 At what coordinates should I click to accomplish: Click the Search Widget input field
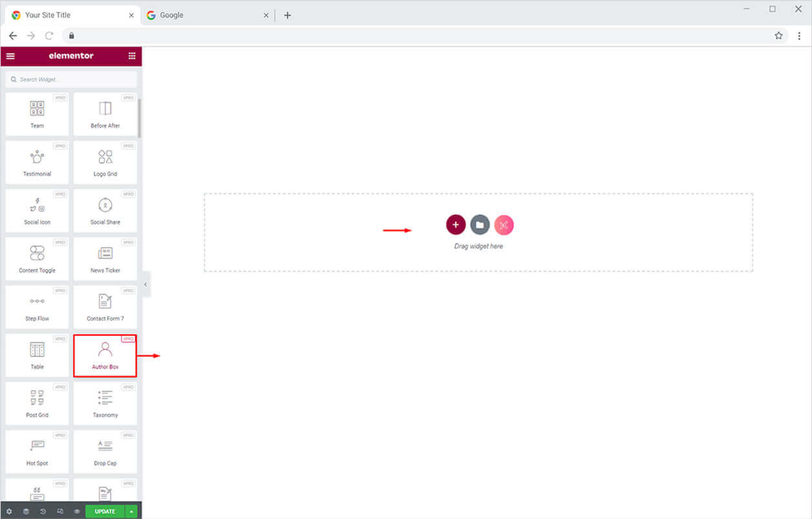[x=71, y=79]
